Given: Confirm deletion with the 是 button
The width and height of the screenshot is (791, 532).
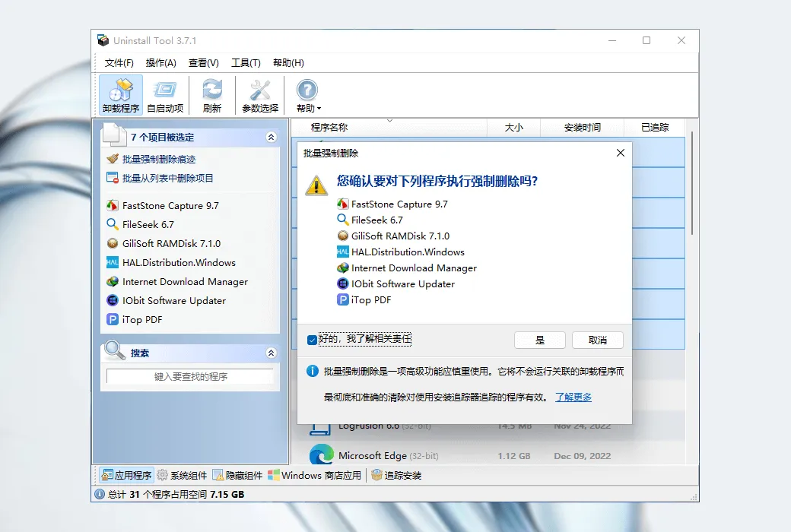Looking at the screenshot, I should [540, 340].
